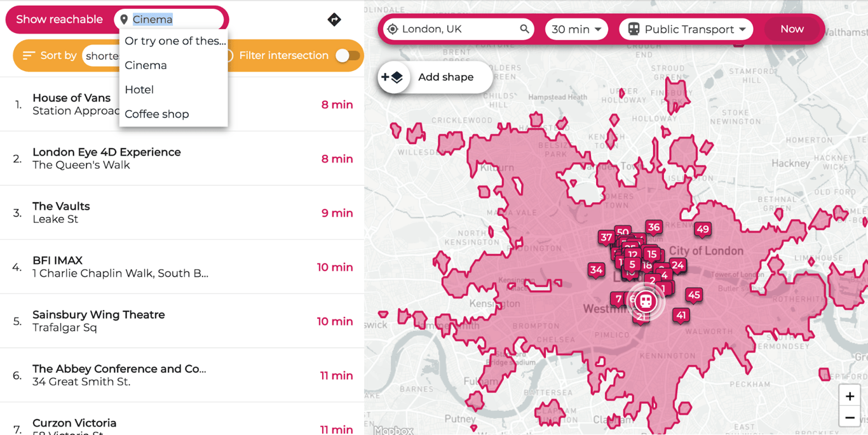Click map marker 45

[x=694, y=295]
